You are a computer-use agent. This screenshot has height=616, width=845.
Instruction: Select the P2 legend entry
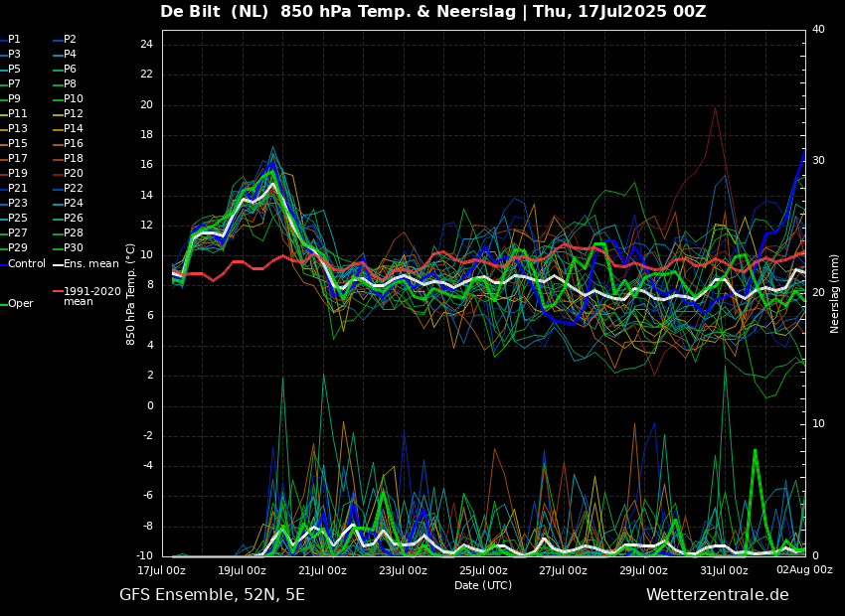coord(65,40)
